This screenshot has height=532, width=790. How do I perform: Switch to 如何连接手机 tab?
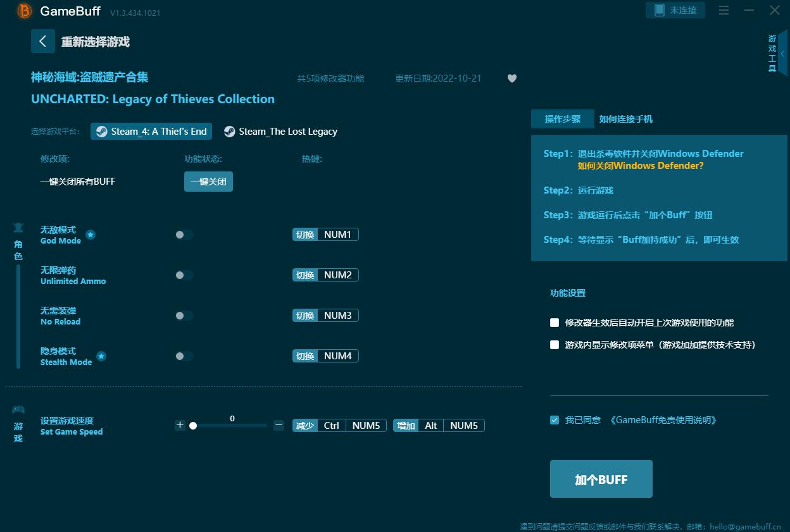pyautogui.click(x=626, y=119)
